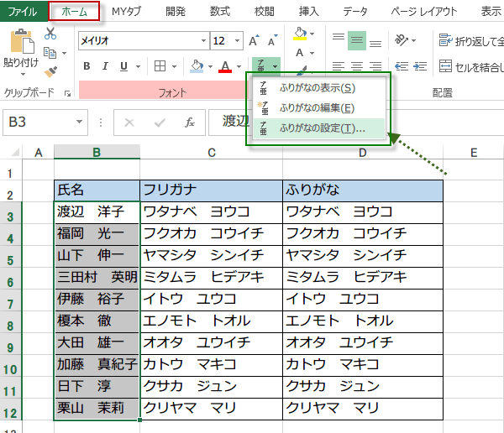Expand the Name Box dropdown
This screenshot has width=504, height=433.
coord(79,122)
